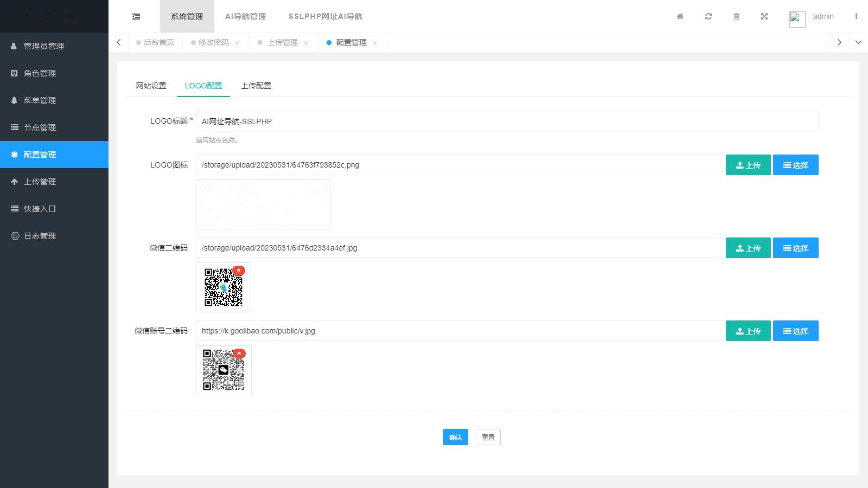This screenshot has height=488, width=868.
Task: Click the 重置 reset button
Action: [488, 437]
